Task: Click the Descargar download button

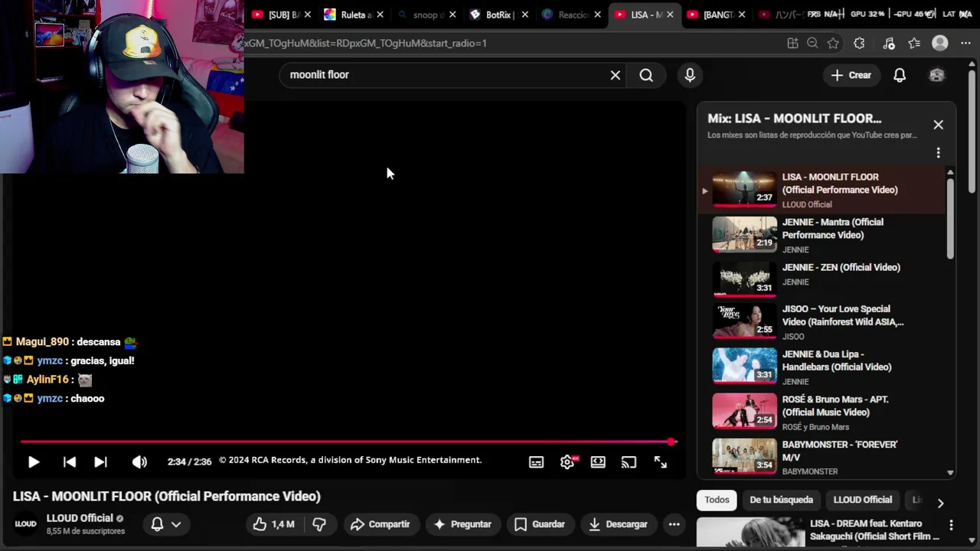Action: pyautogui.click(x=617, y=524)
